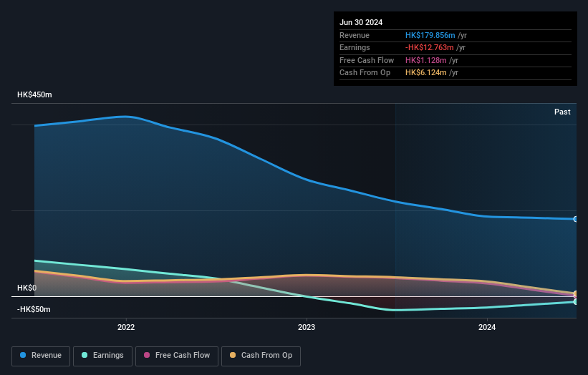Click the teal Earnings legend dot
The image size is (588, 375).
[85, 355]
